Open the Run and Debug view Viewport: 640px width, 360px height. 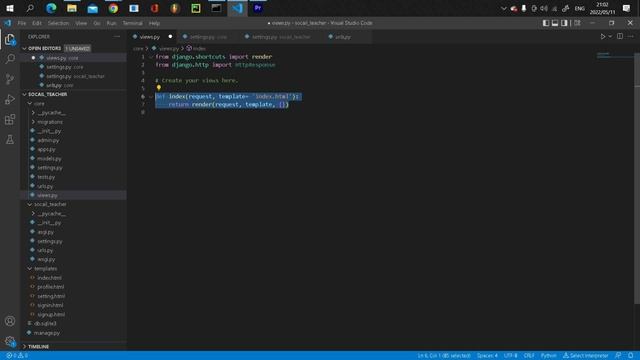[x=10, y=99]
